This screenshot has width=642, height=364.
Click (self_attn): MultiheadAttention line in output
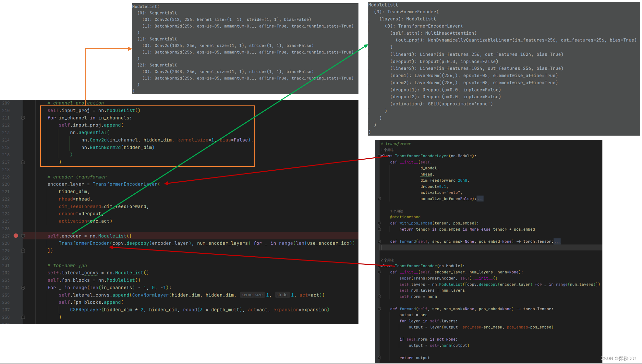click(x=433, y=33)
